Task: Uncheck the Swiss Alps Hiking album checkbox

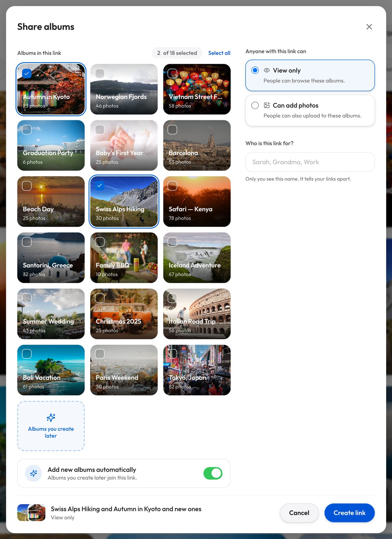Action: [x=100, y=186]
